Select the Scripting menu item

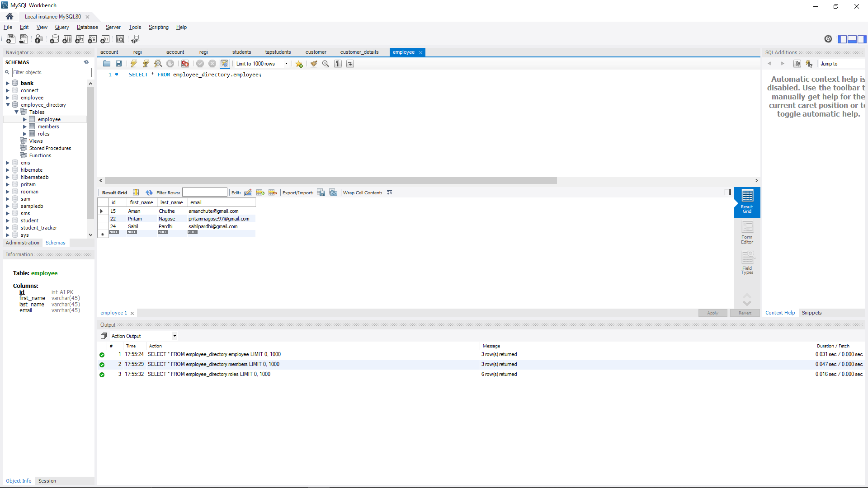point(158,27)
